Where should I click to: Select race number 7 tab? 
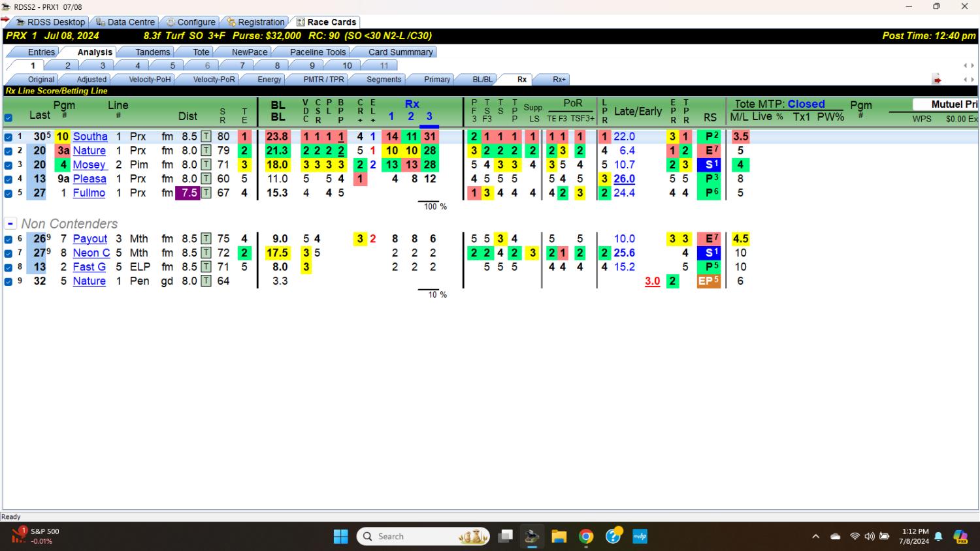pyautogui.click(x=242, y=65)
